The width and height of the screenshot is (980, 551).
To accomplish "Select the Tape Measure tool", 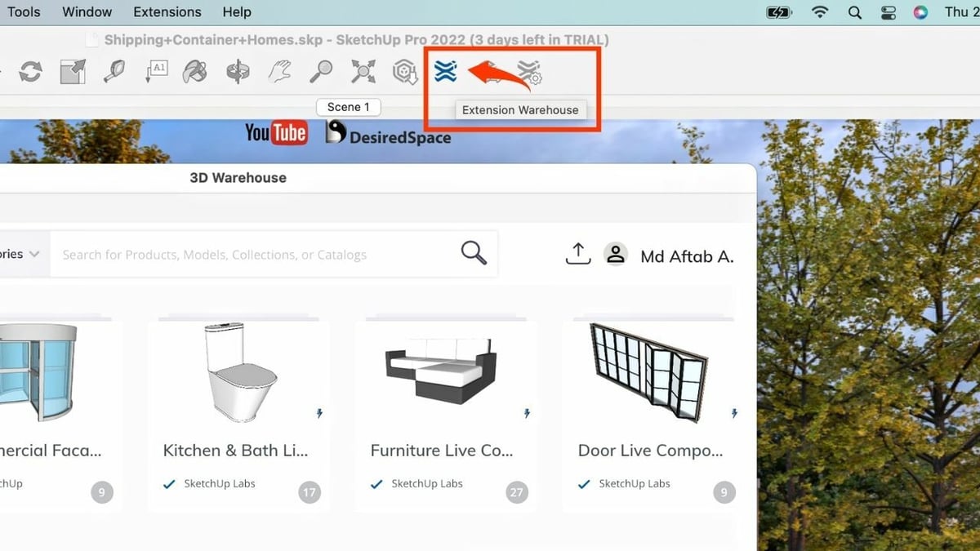I will (x=114, y=72).
